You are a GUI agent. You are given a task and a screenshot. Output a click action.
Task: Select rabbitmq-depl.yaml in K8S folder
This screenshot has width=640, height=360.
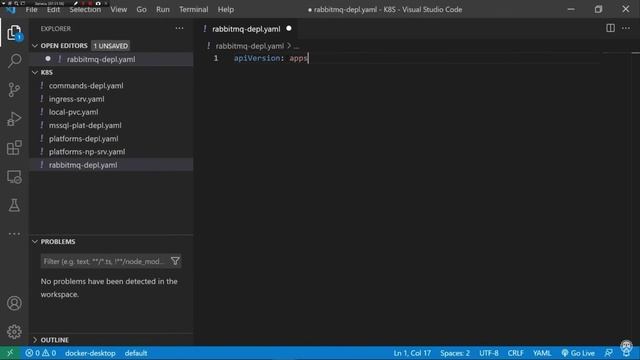83,165
